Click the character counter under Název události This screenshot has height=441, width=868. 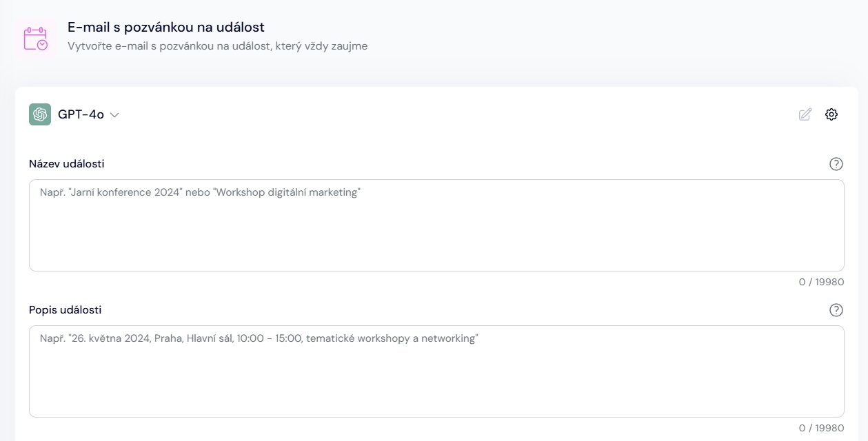pyautogui.click(x=821, y=282)
